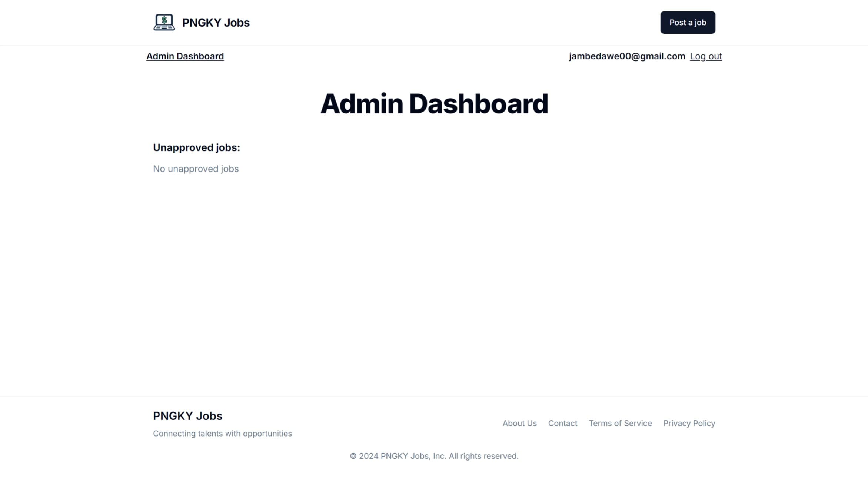This screenshot has height=501, width=868.
Task: Click the Unapproved jobs section heading
Action: click(196, 147)
